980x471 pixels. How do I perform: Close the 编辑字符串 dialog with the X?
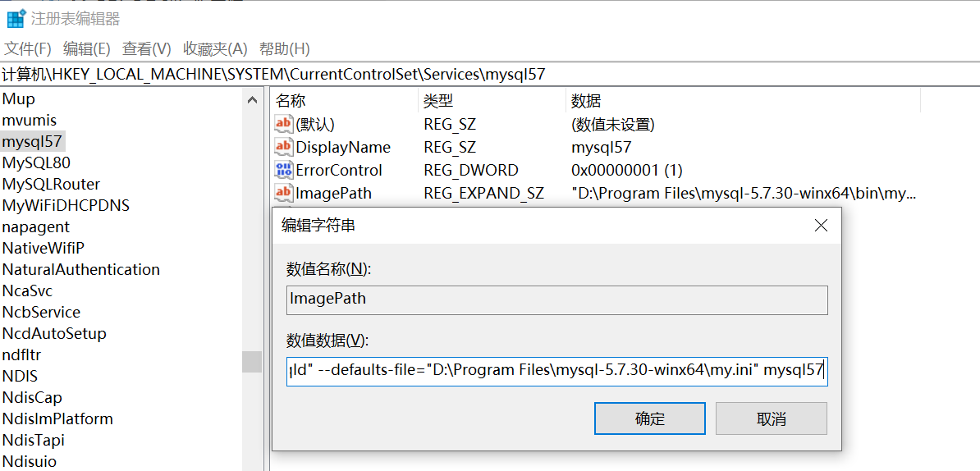[822, 226]
